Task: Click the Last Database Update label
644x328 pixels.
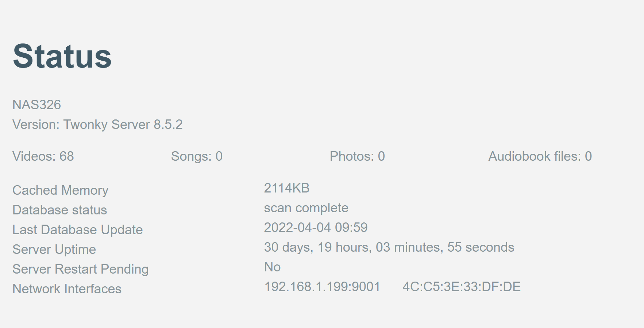Action: click(x=78, y=230)
